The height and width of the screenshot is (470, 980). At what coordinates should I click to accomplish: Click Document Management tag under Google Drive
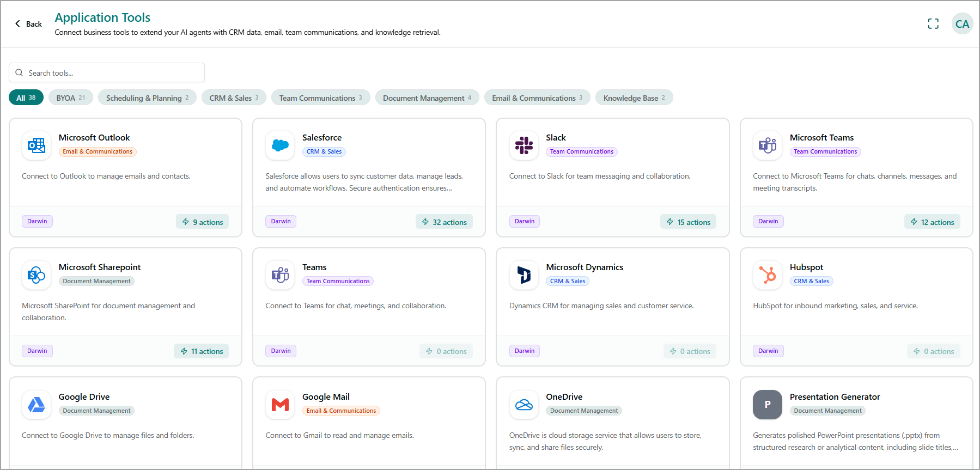tap(96, 411)
